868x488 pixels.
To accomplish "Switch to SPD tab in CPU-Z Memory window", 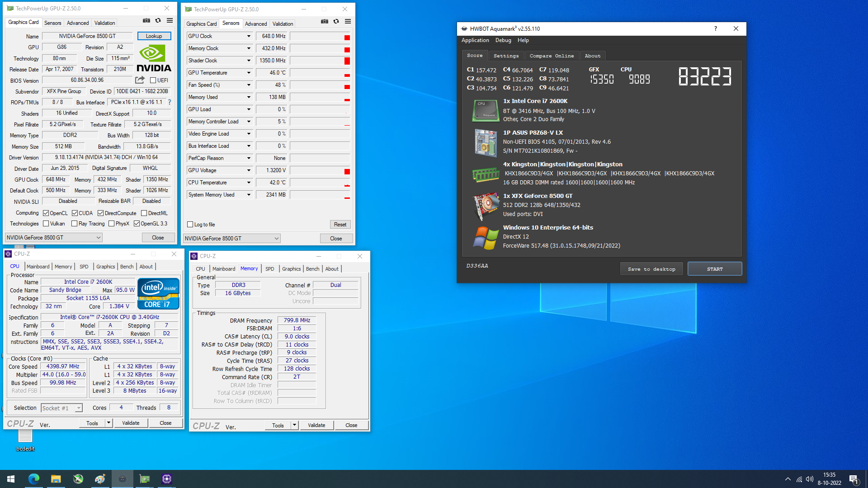I will [270, 269].
